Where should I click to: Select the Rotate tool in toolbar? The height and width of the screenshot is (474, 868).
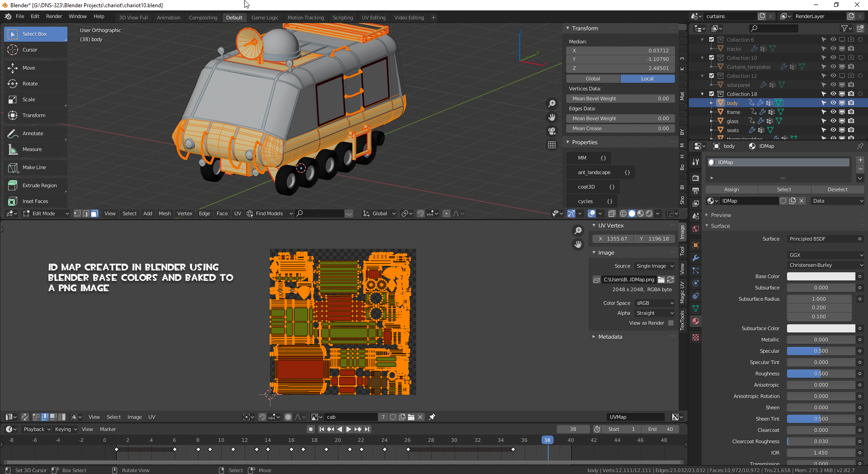(30, 84)
